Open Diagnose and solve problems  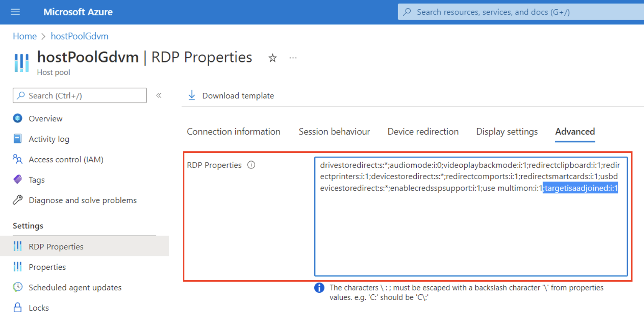click(83, 200)
